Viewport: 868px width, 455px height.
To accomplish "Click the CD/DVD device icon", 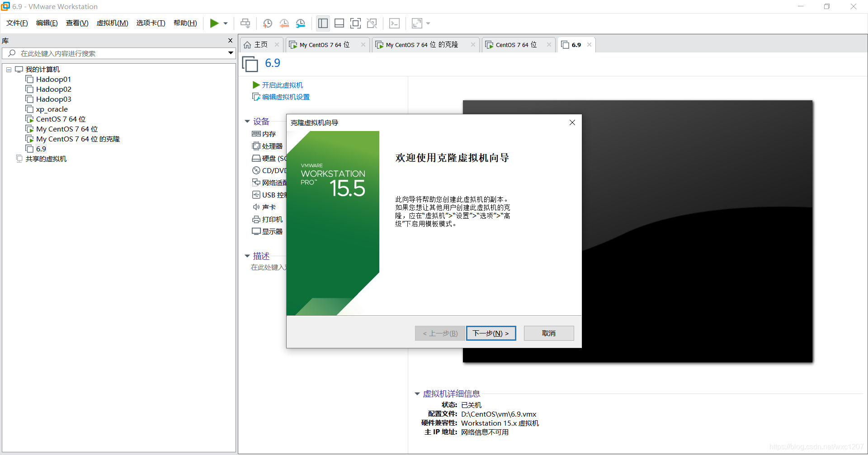I will coord(256,170).
